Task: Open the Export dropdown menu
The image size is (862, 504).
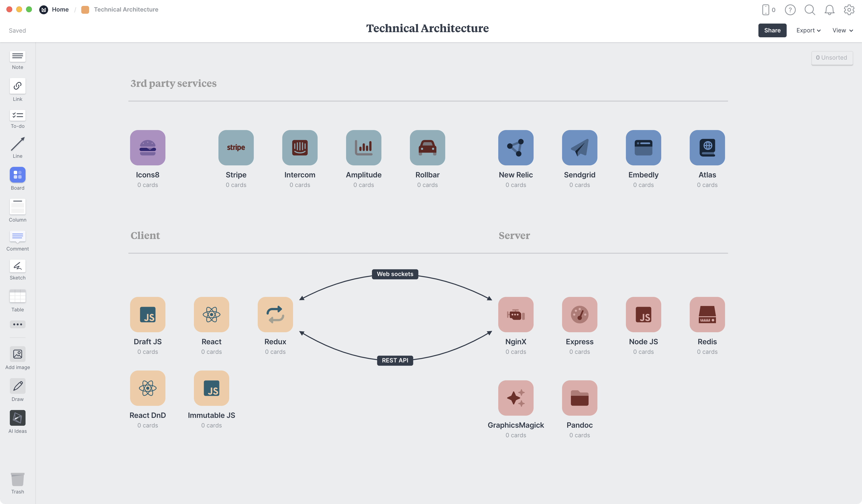Action: 808,30
